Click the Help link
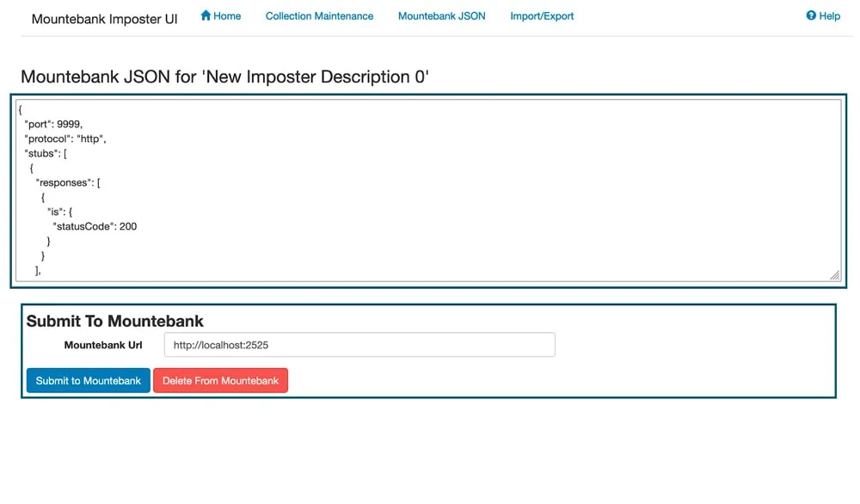The width and height of the screenshot is (860, 504). click(x=823, y=15)
